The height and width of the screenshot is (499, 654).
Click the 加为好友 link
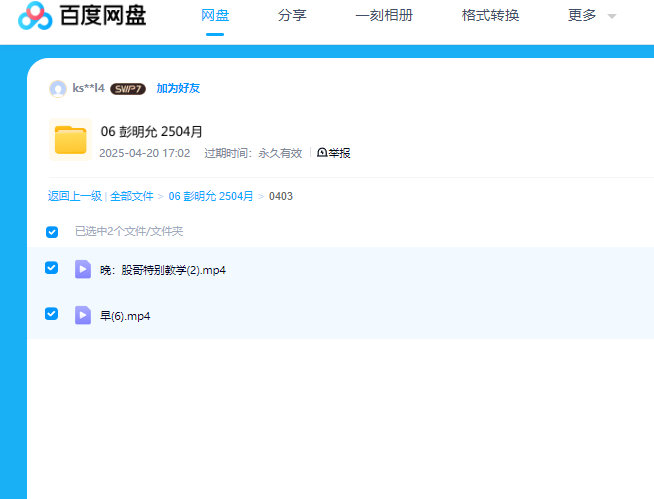(178, 89)
